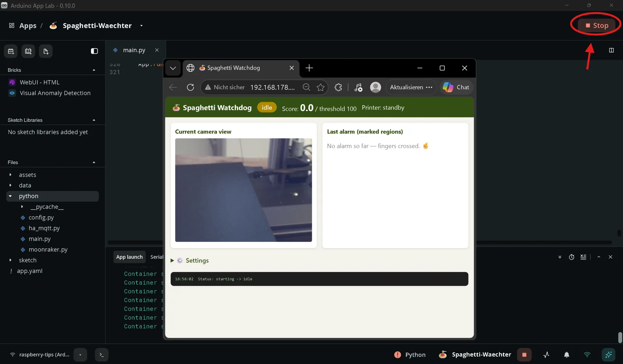Click the browser address bar URL
Screen dimensions: 623x364
point(273,87)
